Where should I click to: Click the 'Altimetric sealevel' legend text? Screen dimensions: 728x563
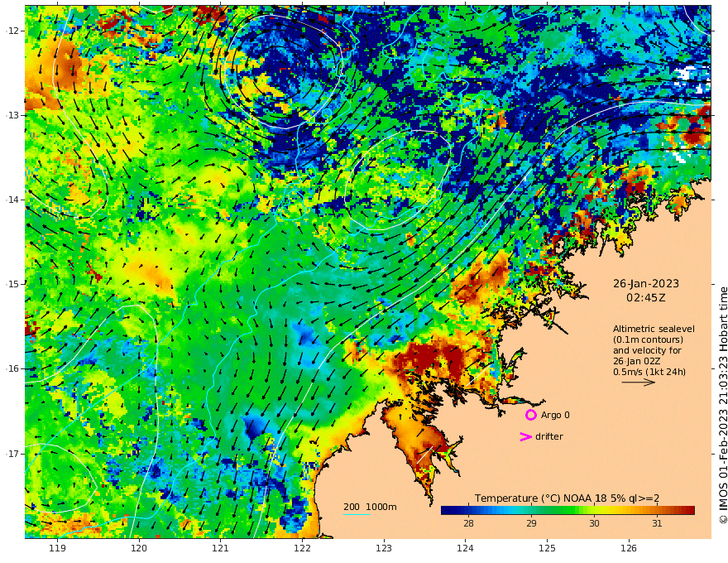(654, 329)
